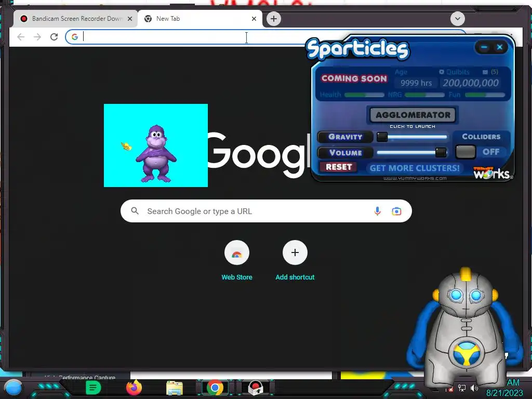Click the Coming Soon label
The width and height of the screenshot is (532, 399).
[x=354, y=78]
